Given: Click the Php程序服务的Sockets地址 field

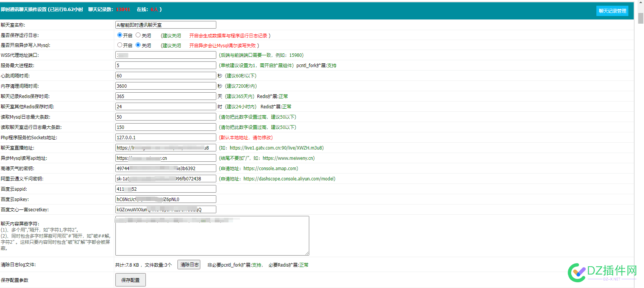Looking at the screenshot, I should click(166, 137).
